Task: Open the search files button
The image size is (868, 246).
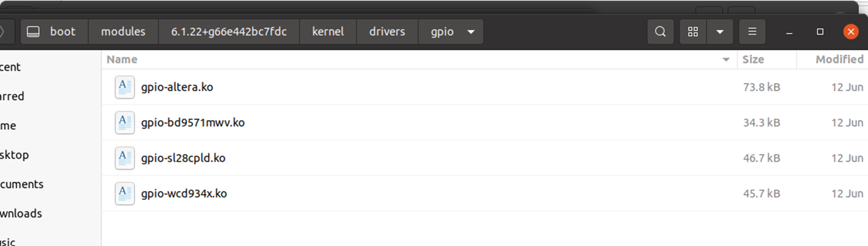Action: click(660, 32)
